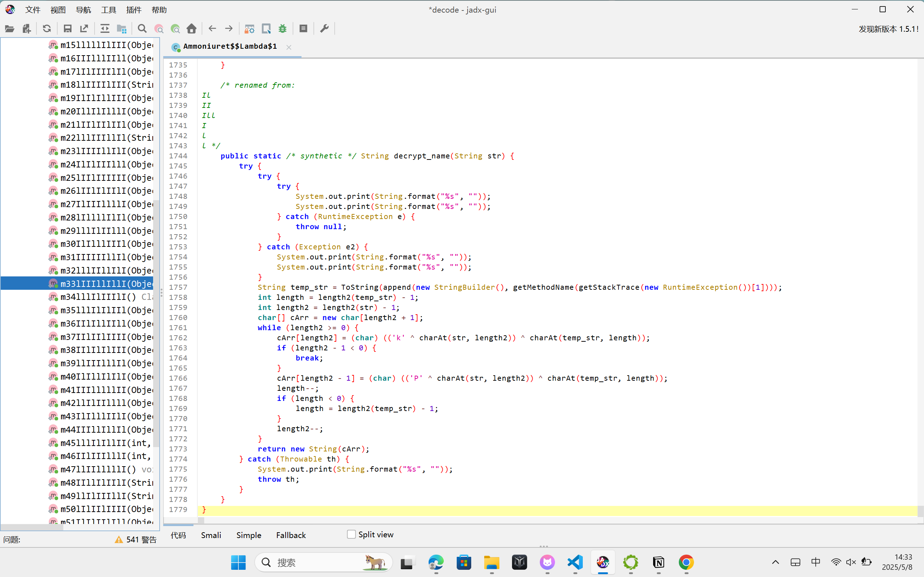
Task: Click the log viewer icon
Action: (x=303, y=29)
